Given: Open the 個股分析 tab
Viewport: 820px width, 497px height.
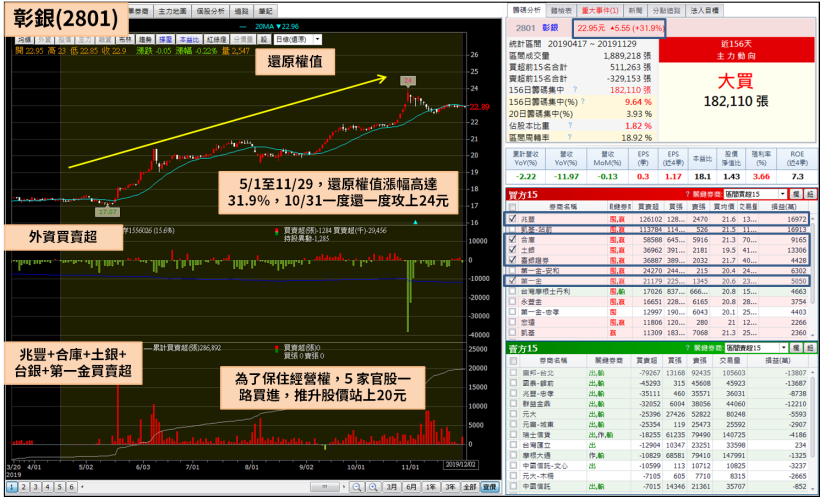Looking at the screenshot, I should (211, 11).
